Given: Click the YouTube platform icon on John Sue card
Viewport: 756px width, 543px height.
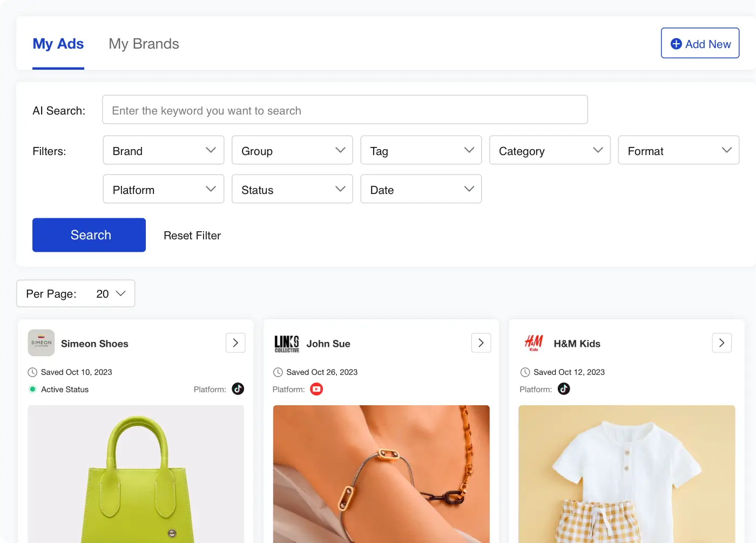Looking at the screenshot, I should click(x=316, y=389).
